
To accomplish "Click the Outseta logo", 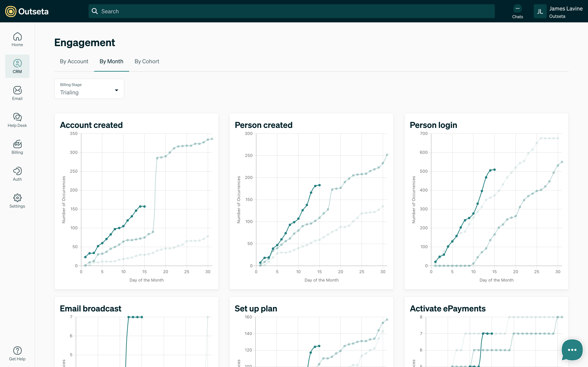I will coord(26,11).
